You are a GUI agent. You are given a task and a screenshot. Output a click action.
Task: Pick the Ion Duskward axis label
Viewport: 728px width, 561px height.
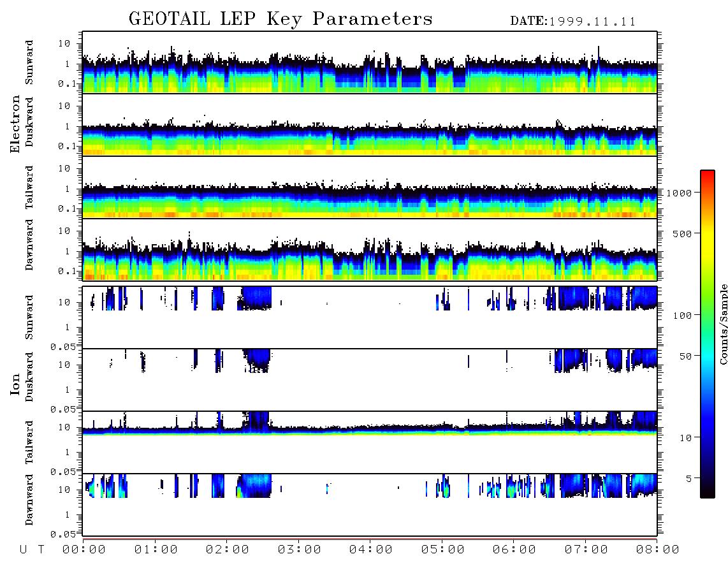[x=29, y=377]
